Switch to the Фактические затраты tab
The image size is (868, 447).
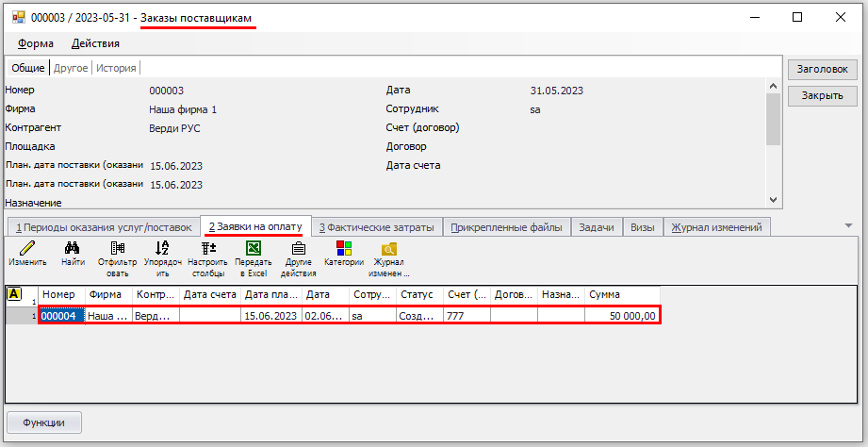[376, 227]
